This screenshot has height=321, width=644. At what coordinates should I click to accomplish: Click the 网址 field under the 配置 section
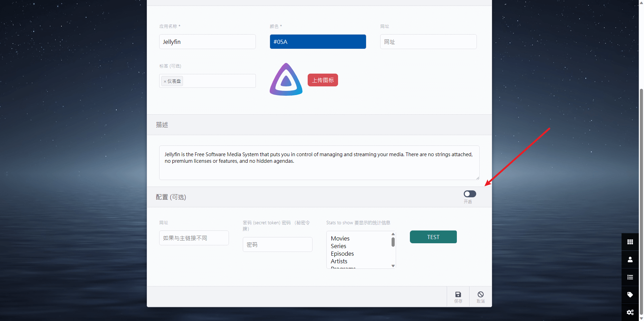click(x=194, y=238)
